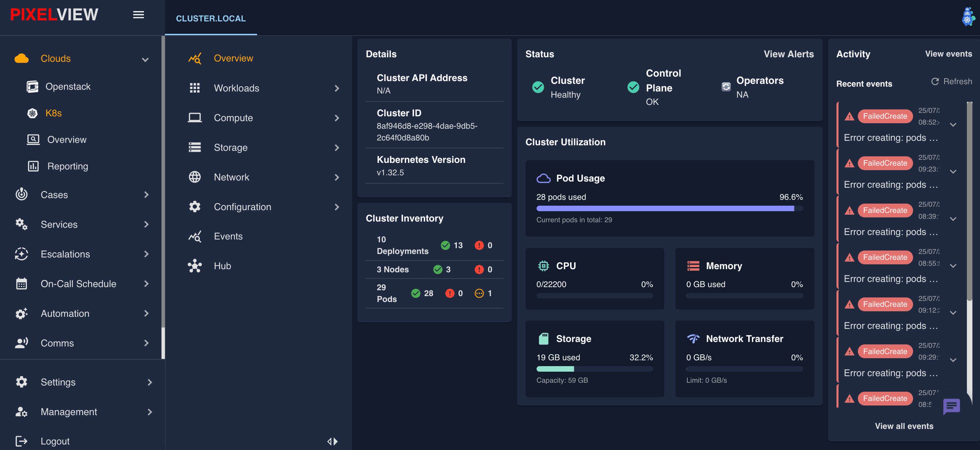The image size is (980, 450).
Task: Collapse the Clouds section chevron
Action: point(145,59)
